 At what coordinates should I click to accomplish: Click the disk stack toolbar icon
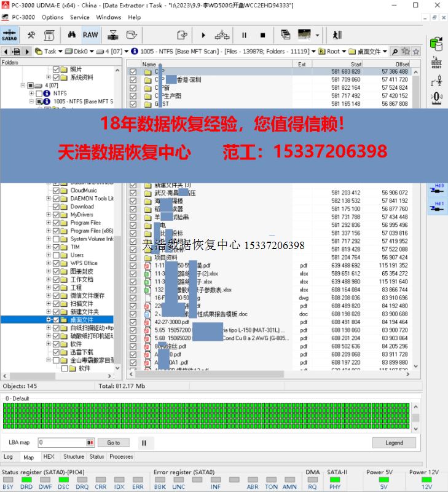113,35
